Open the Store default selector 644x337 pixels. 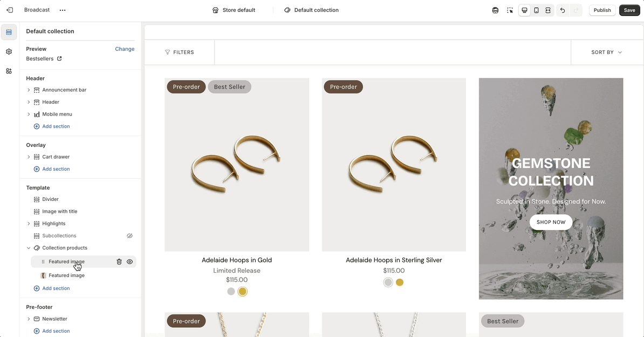(x=234, y=10)
